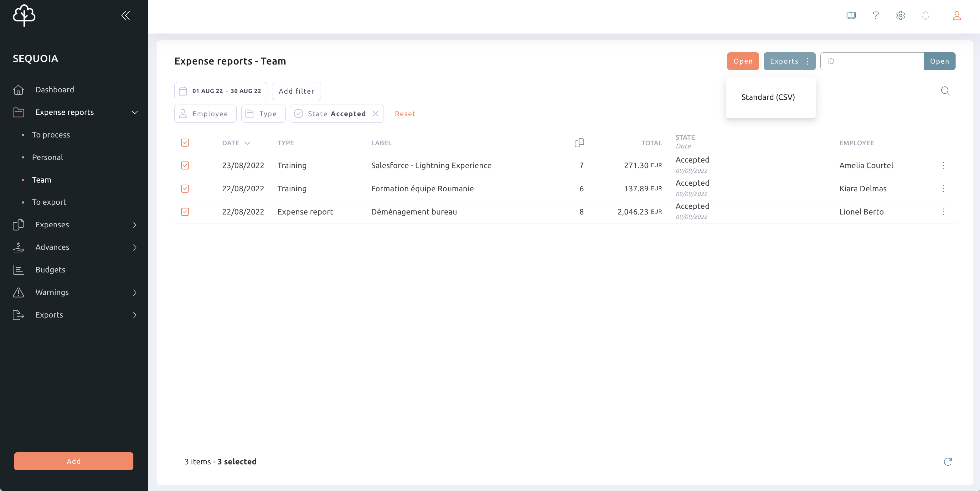Click the 271.30 EUR total cell
This screenshot has width=980, height=491.
coord(643,166)
